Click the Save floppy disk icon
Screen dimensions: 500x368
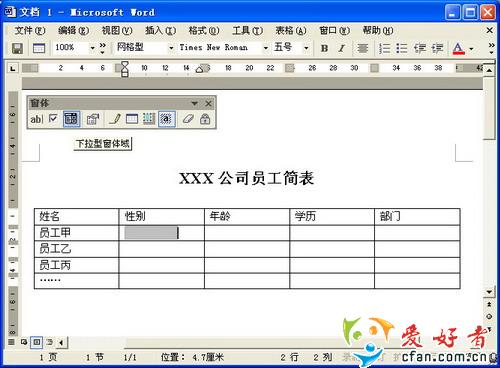pos(17,48)
